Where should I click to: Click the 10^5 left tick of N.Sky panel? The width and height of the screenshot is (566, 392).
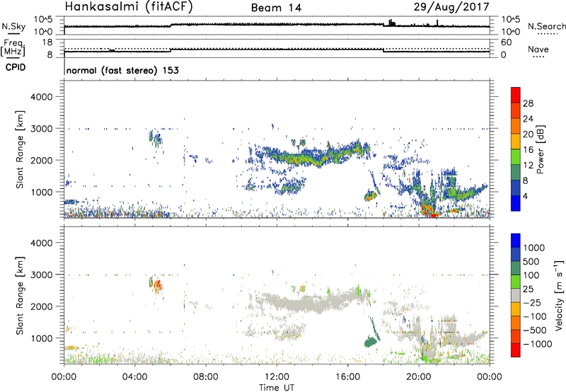tap(42, 19)
